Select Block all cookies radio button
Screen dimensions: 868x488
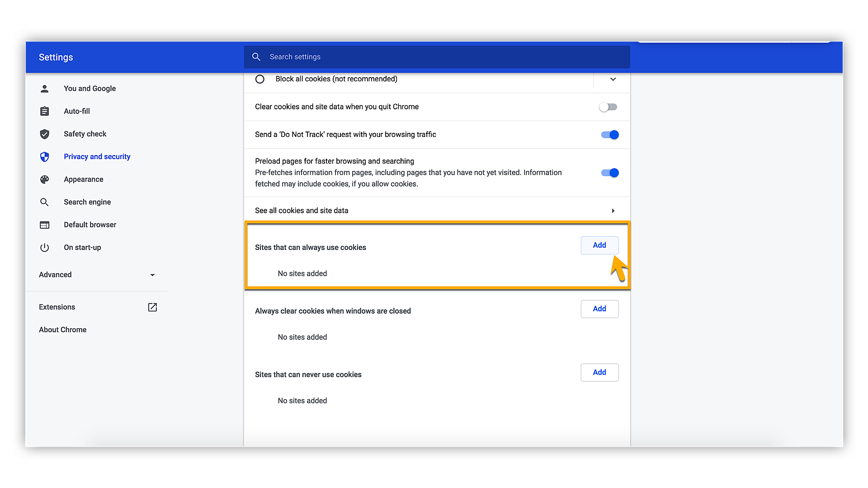(260, 79)
